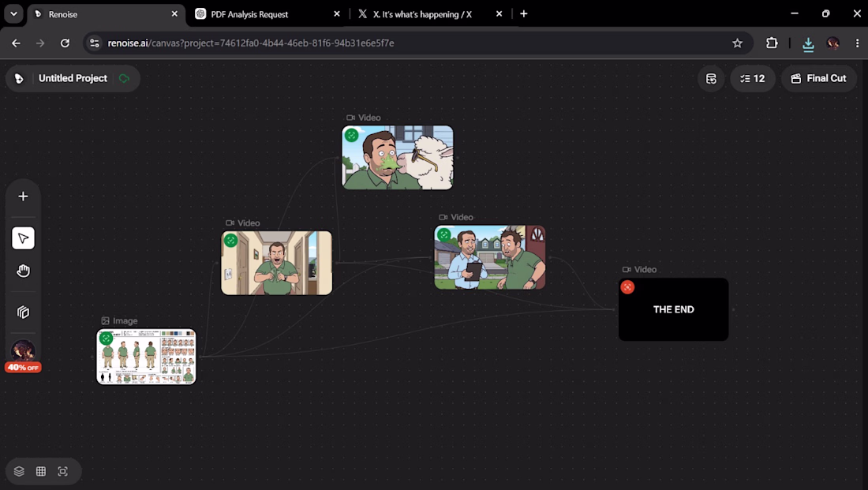Screen dimensions: 868x490
Task: Open the credits database icon in top bar
Action: [x=711, y=79]
